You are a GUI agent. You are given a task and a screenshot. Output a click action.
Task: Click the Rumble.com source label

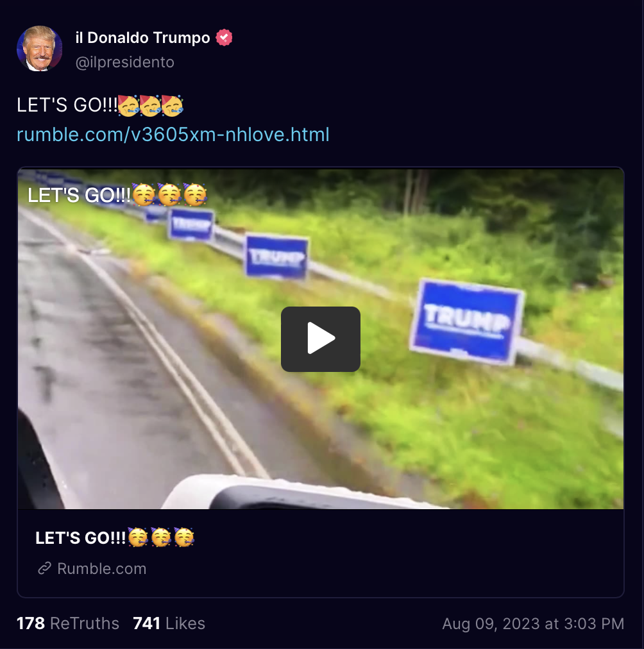(102, 569)
